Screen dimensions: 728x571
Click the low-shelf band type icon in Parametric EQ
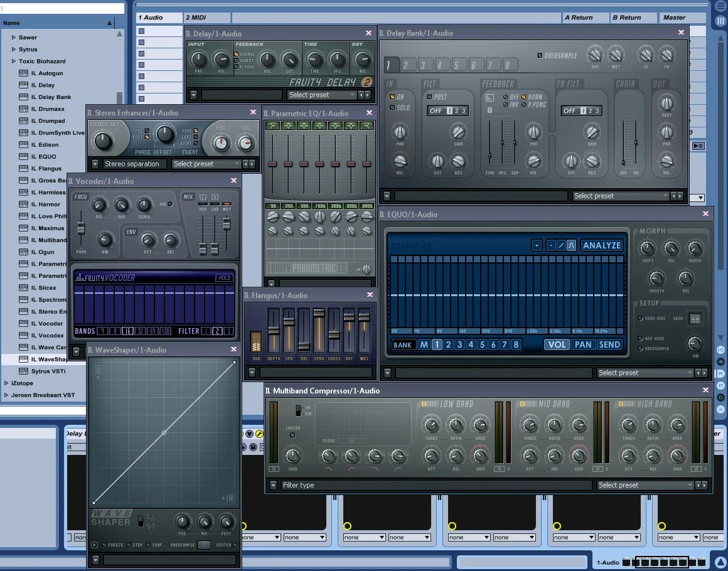pos(272,125)
